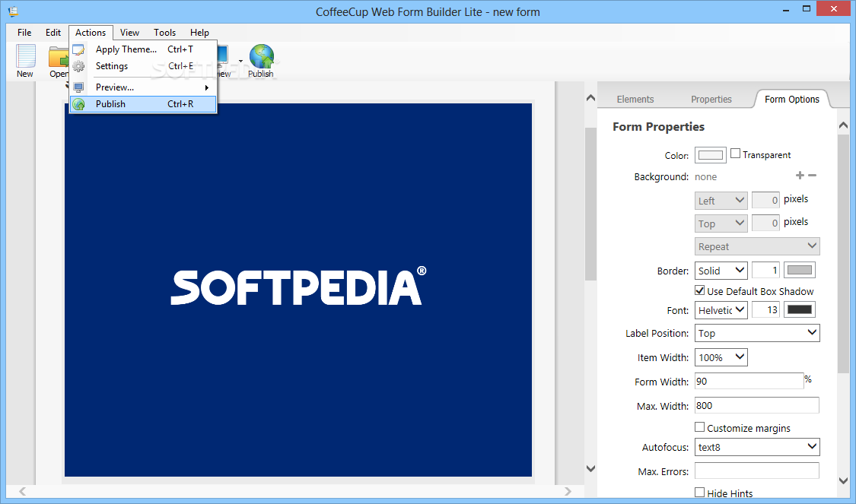Click the form Color swatch
Image resolution: width=856 pixels, height=504 pixels.
[710, 155]
